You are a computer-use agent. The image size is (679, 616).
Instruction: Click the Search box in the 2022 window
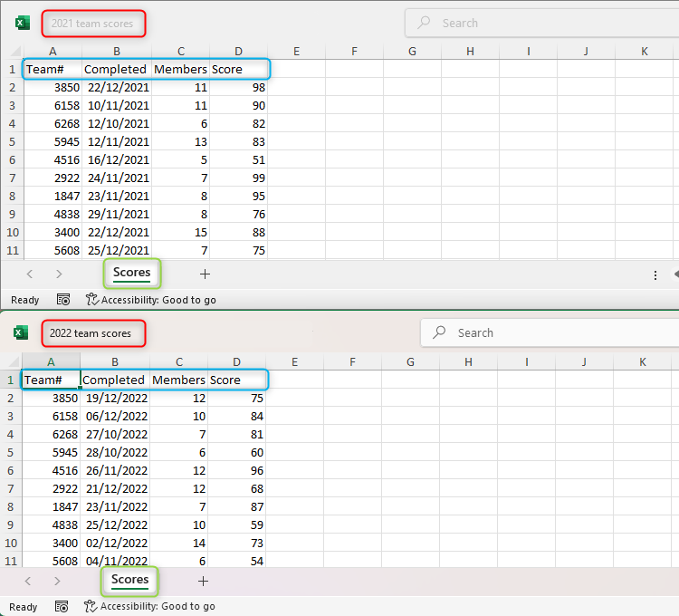543,332
